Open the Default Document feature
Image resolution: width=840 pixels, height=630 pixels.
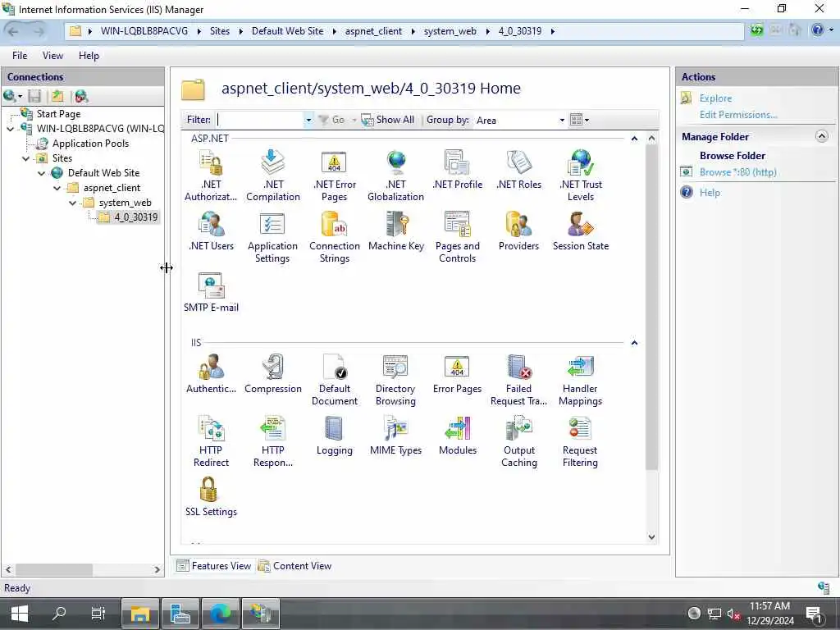(x=335, y=381)
